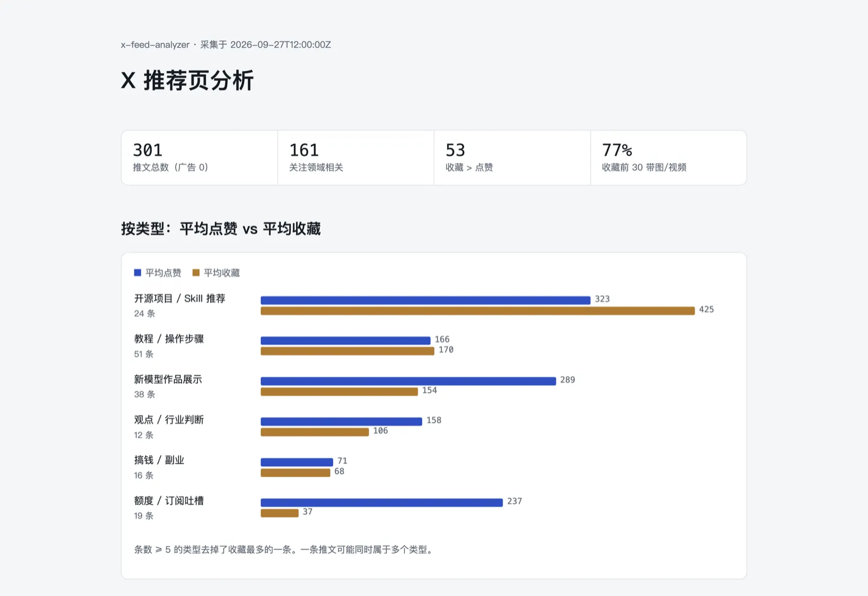The height and width of the screenshot is (596, 868).
Task: Click the value 71 beside the bar
Action: [x=342, y=461]
